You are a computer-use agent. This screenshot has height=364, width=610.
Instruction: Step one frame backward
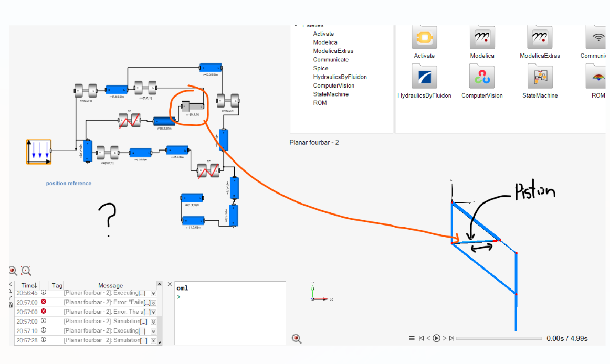[429, 338]
